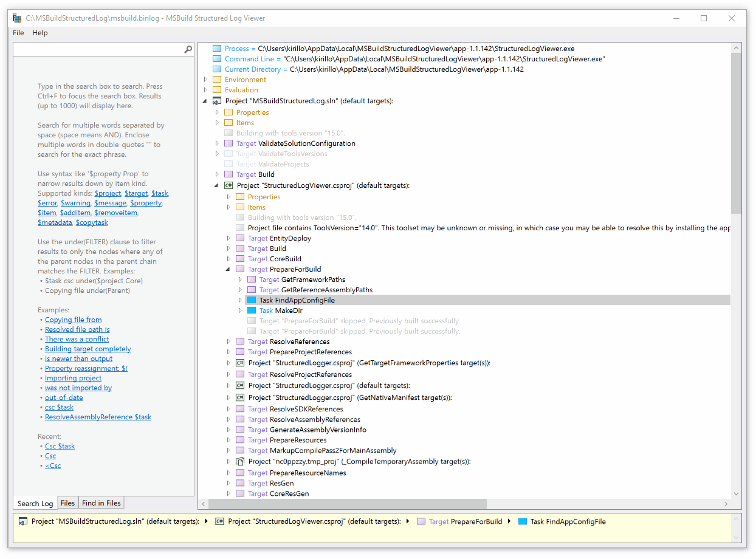756x559 pixels.
Task: Click the C# icon of StructuredLogViewer.csproj in tree
Action: [229, 185]
